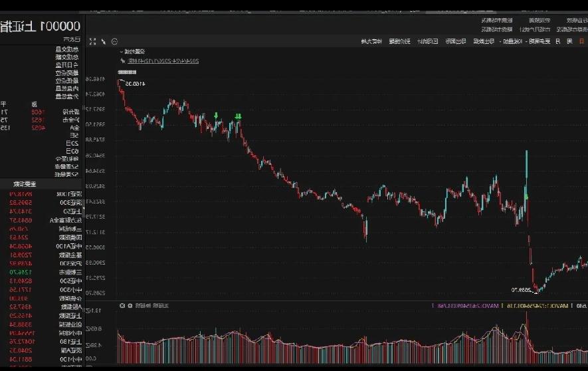This screenshot has height=371, width=588.
Task: Select the 国债指数 index row
Action: point(41,237)
